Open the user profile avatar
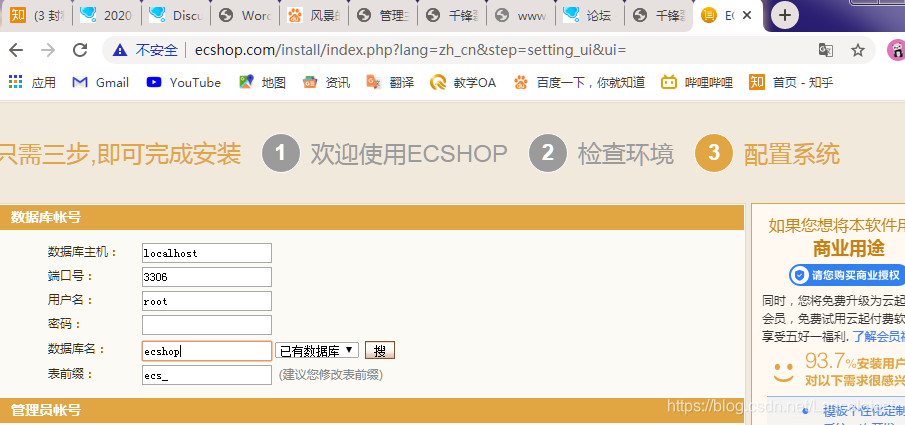The width and height of the screenshot is (905, 425). (896, 50)
